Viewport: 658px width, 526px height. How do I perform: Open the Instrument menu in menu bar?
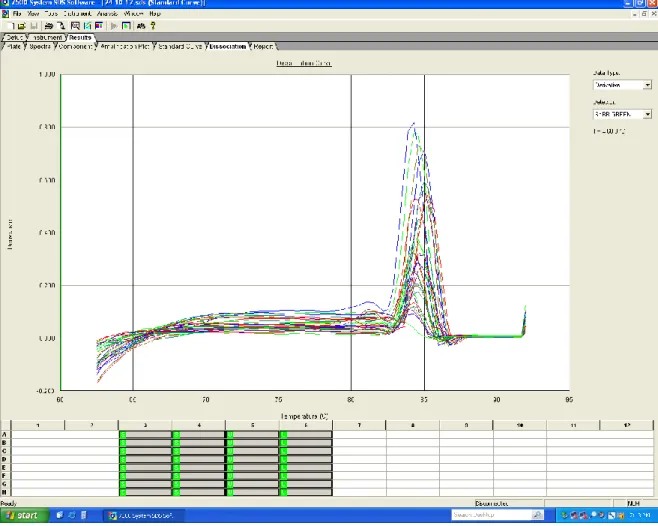[x=77, y=14]
